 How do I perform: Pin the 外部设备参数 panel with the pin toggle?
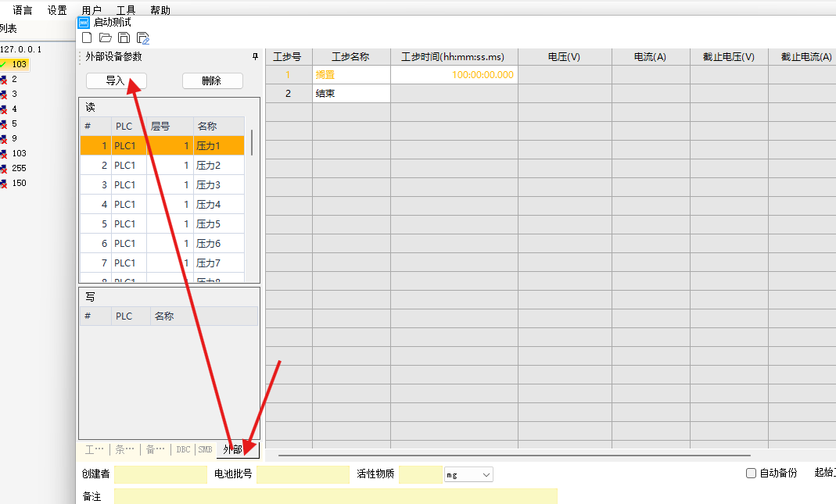(x=254, y=56)
